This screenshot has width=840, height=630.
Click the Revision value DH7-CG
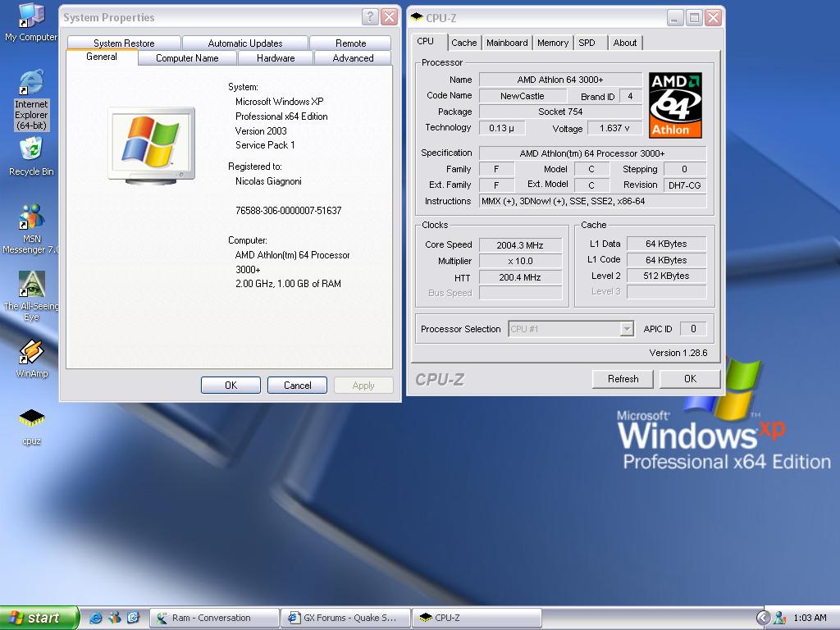(685, 185)
